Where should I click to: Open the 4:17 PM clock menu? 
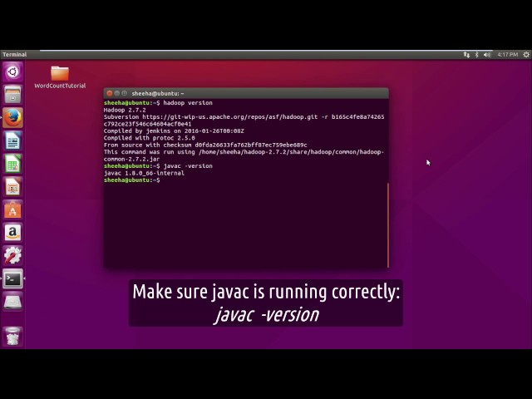(508, 55)
